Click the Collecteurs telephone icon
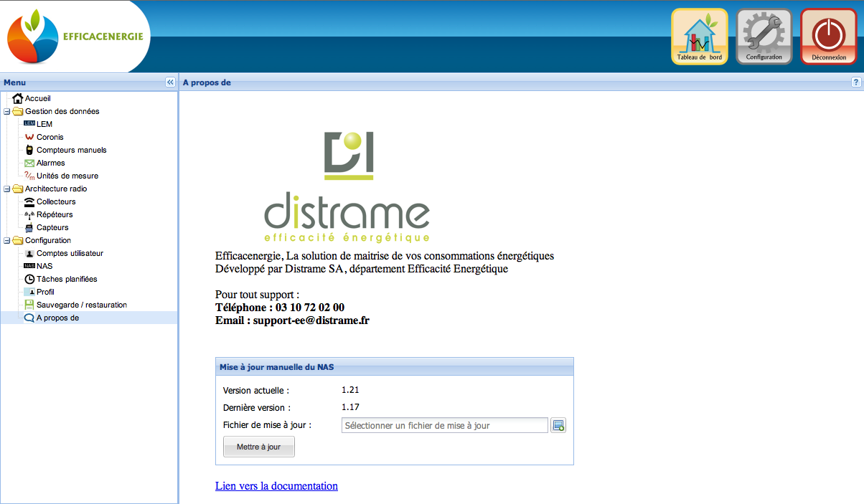The height and width of the screenshot is (504, 864). 29,201
